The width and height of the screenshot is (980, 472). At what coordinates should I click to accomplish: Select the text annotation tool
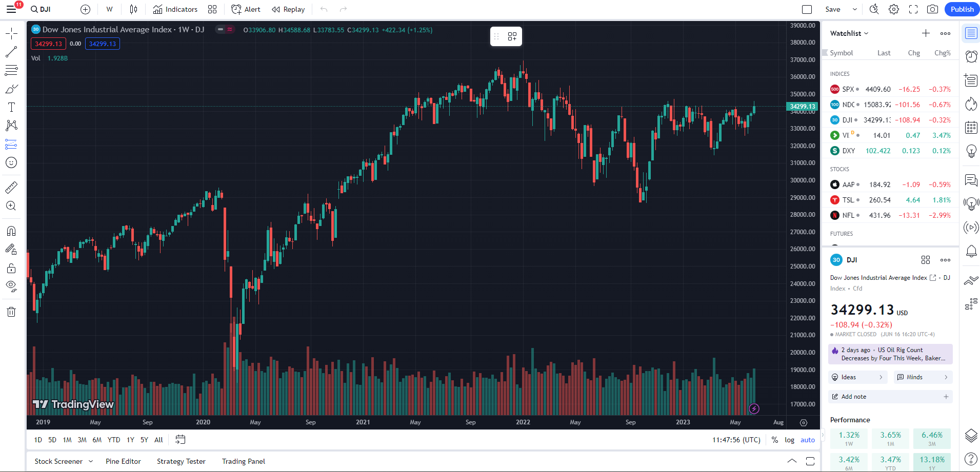[x=11, y=107]
